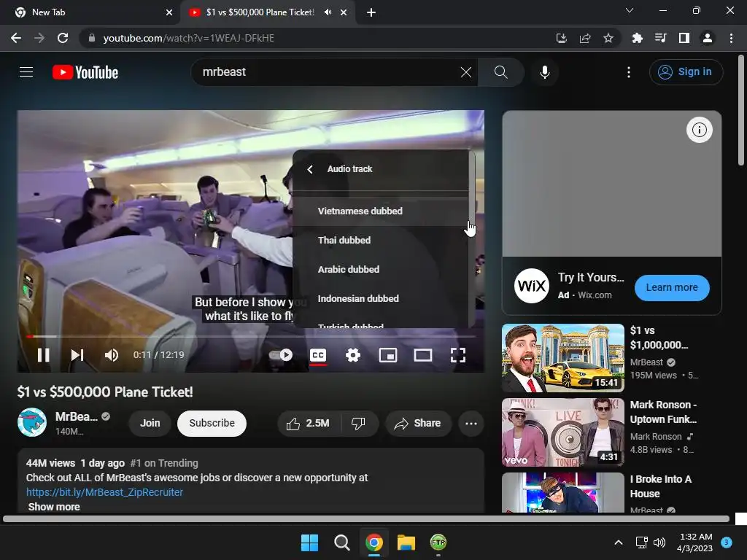The width and height of the screenshot is (747, 560).
Task: Click the video progress bar
Action: [x=251, y=336]
